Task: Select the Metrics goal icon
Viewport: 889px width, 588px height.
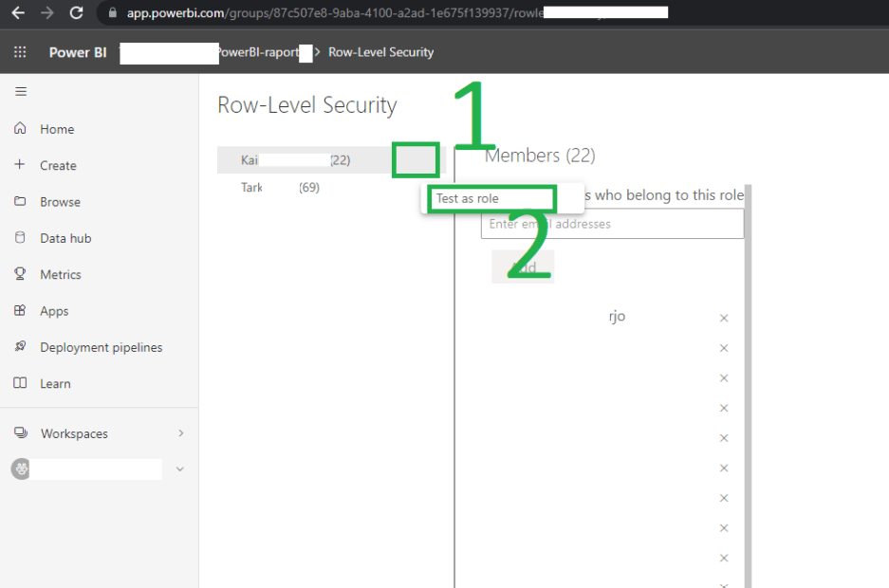Action: [19, 274]
